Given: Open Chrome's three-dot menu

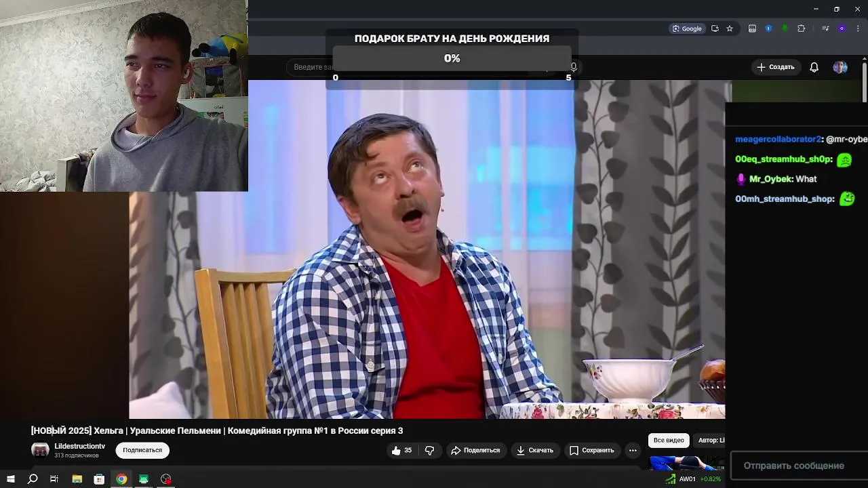Looking at the screenshot, I should (x=858, y=28).
